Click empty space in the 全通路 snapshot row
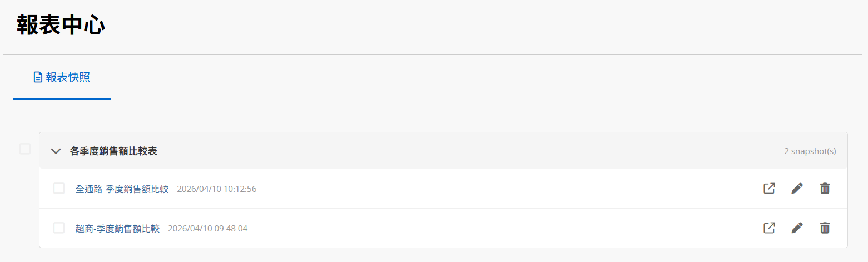 tap(500, 189)
